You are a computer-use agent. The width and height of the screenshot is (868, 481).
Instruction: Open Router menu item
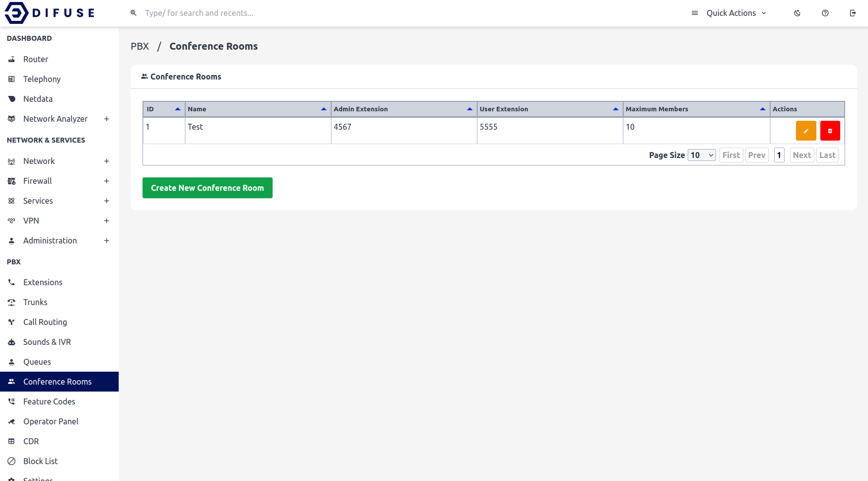click(x=59, y=59)
